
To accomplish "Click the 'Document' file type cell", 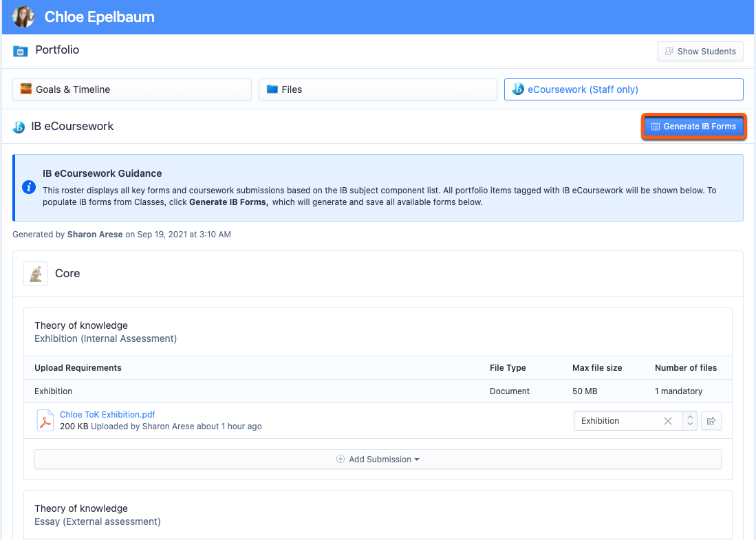I will click(510, 391).
